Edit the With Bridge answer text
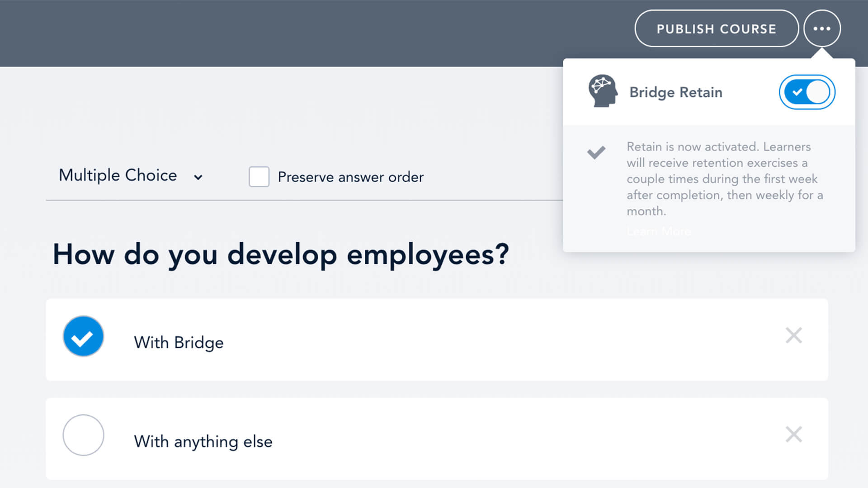The height and width of the screenshot is (488, 868). point(179,343)
